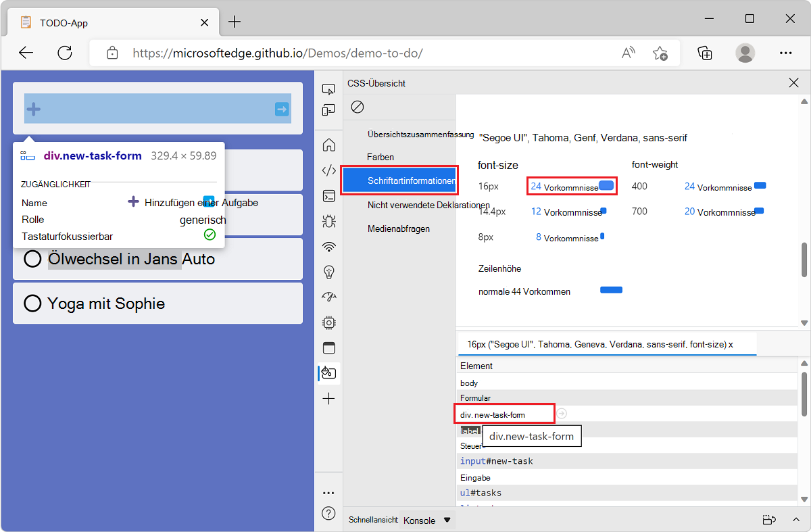Open the Console panel terminal icon
The height and width of the screenshot is (532, 811).
coord(328,196)
